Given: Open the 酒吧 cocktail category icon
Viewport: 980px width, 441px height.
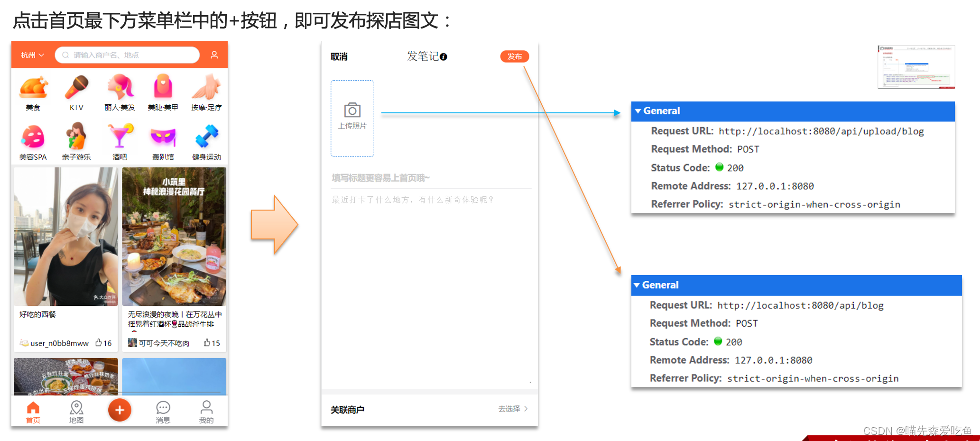Looking at the screenshot, I should pyautogui.click(x=120, y=137).
